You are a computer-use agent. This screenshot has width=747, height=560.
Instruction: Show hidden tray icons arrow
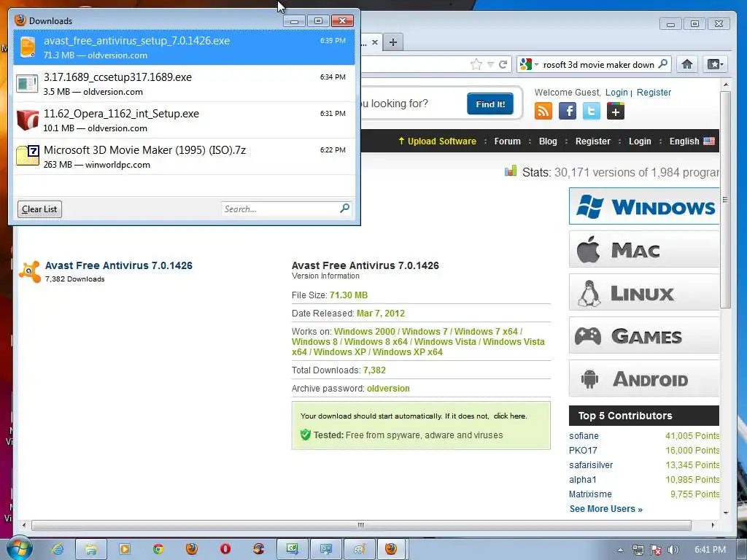[x=620, y=550]
